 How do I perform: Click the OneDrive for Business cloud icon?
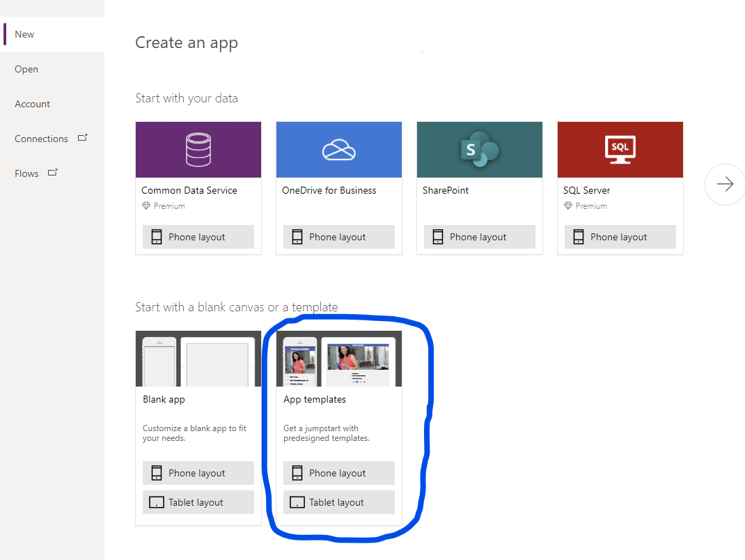coord(339,150)
